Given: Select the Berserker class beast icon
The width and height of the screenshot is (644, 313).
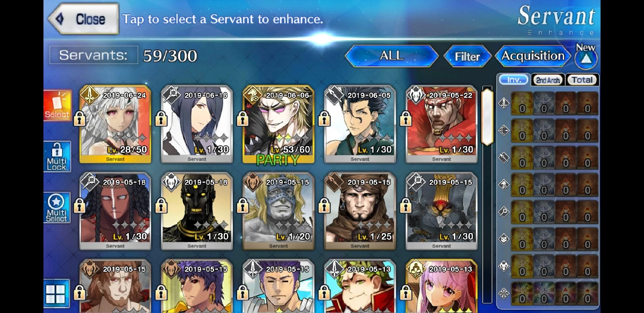Looking at the screenshot, I should tap(504, 266).
